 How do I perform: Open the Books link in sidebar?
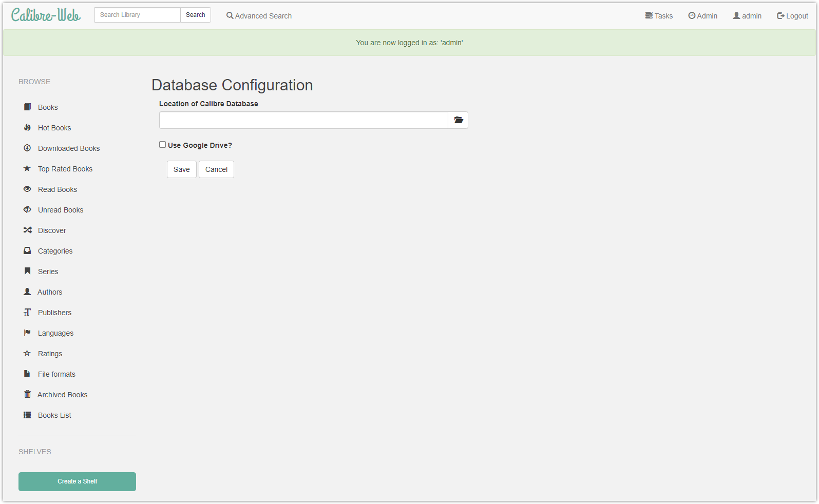(48, 107)
